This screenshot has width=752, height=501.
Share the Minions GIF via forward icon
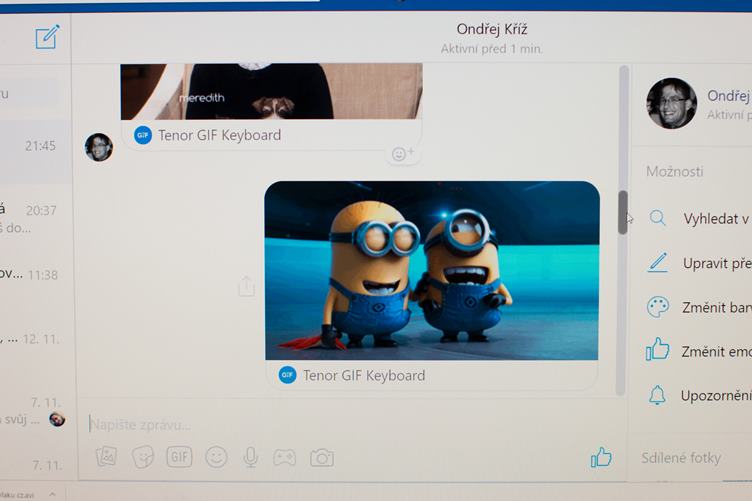(x=247, y=286)
